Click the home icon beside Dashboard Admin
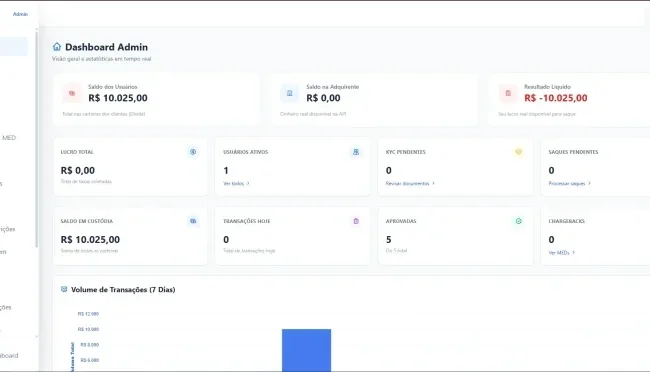Image resolution: width=650 pixels, height=372 pixels. [57, 47]
